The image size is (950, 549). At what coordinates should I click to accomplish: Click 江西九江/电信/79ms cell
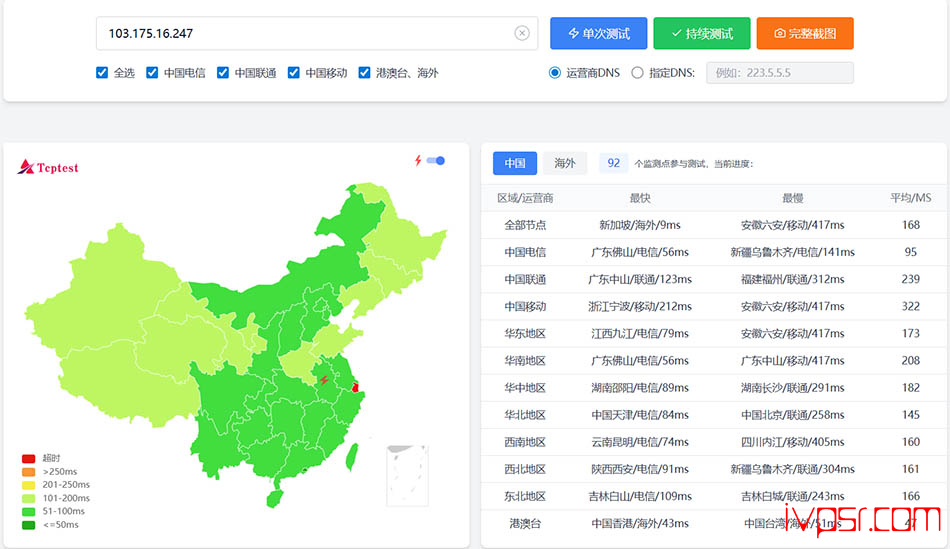tap(640, 333)
